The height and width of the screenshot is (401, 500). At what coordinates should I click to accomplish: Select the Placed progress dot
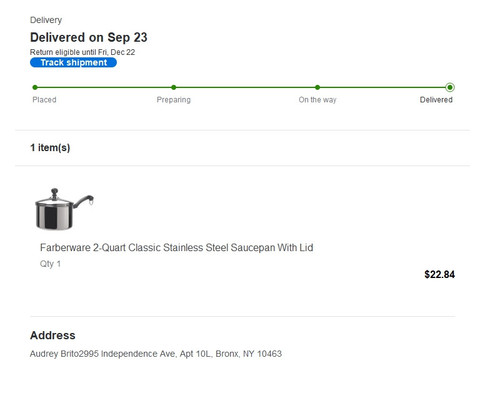[x=35, y=87]
